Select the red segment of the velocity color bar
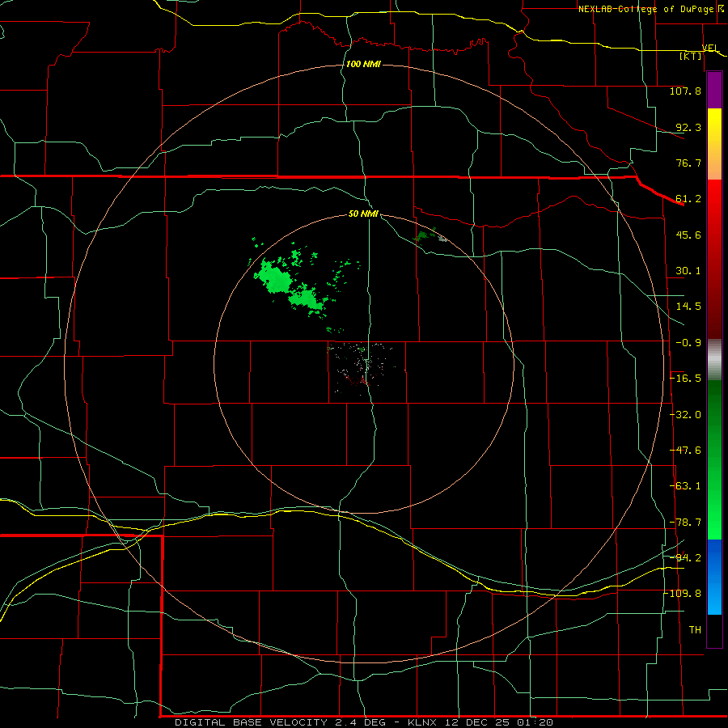728x728 pixels. 714,259
